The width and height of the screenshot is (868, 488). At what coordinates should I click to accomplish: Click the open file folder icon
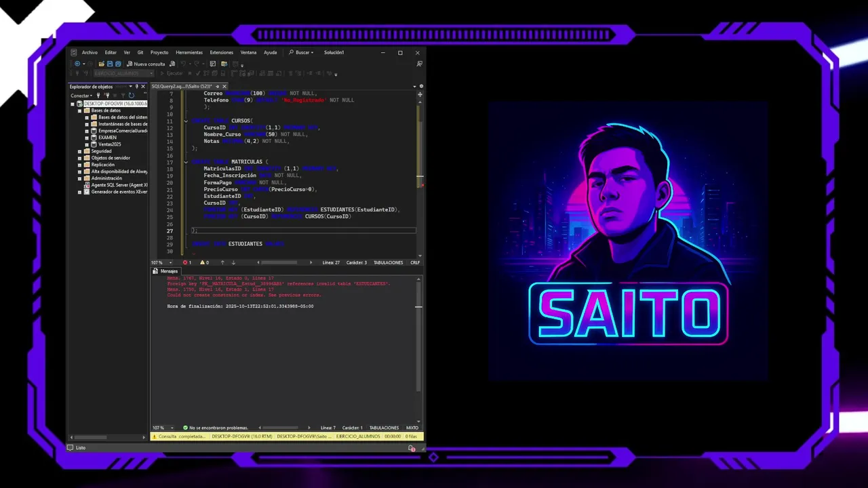[101, 64]
